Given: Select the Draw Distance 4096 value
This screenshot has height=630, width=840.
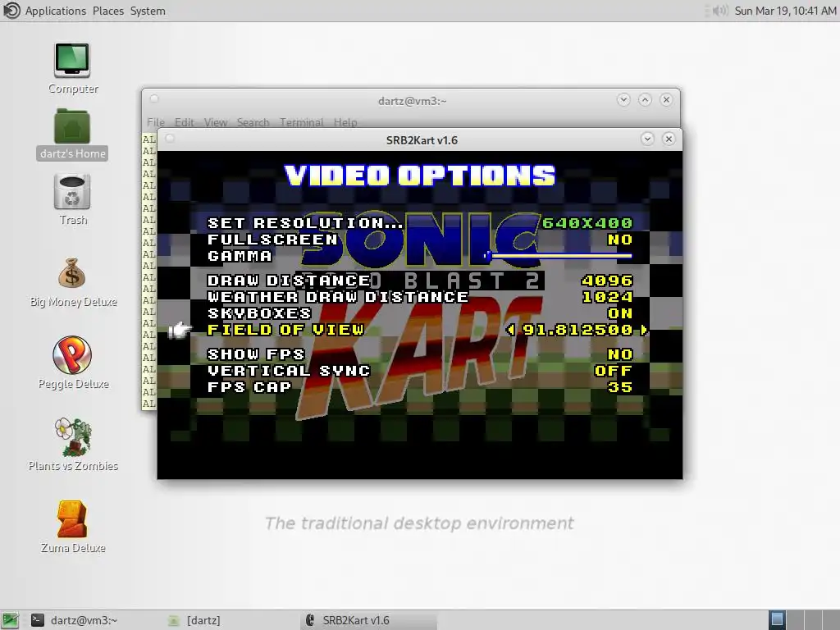Looking at the screenshot, I should pyautogui.click(x=607, y=281).
